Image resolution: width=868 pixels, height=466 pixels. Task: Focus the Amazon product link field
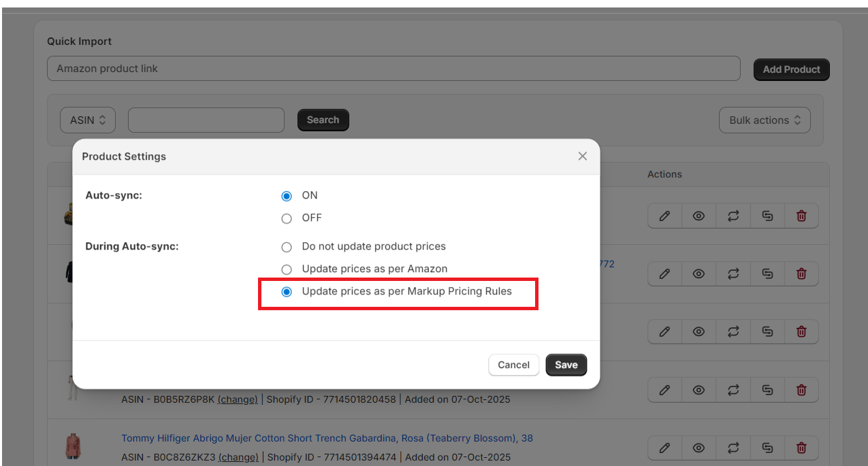pyautogui.click(x=393, y=69)
